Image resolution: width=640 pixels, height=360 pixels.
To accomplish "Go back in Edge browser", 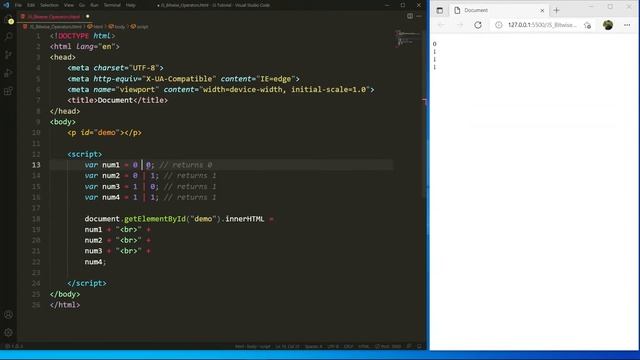I will pos(441,25).
